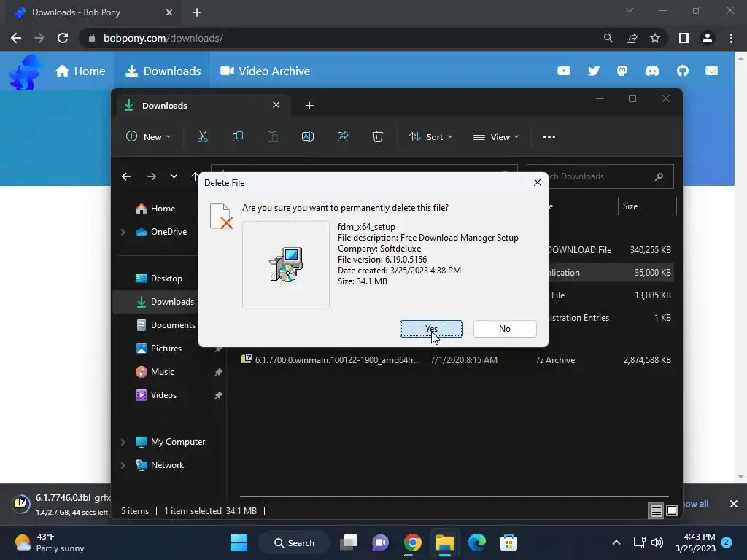This screenshot has height=560, width=747.
Task: Open the YouTube icon on website
Action: coord(564,71)
